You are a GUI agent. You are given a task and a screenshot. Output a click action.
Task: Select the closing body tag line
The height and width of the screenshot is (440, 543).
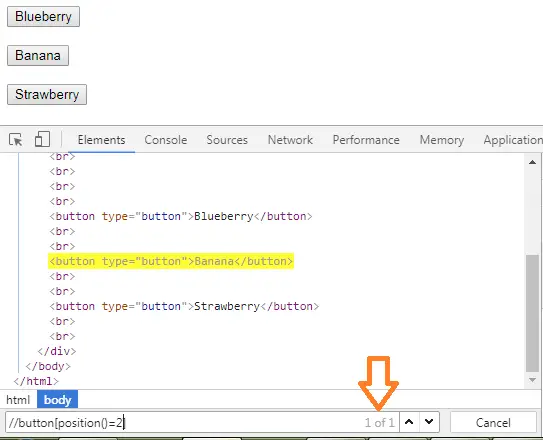pyautogui.click(x=48, y=366)
